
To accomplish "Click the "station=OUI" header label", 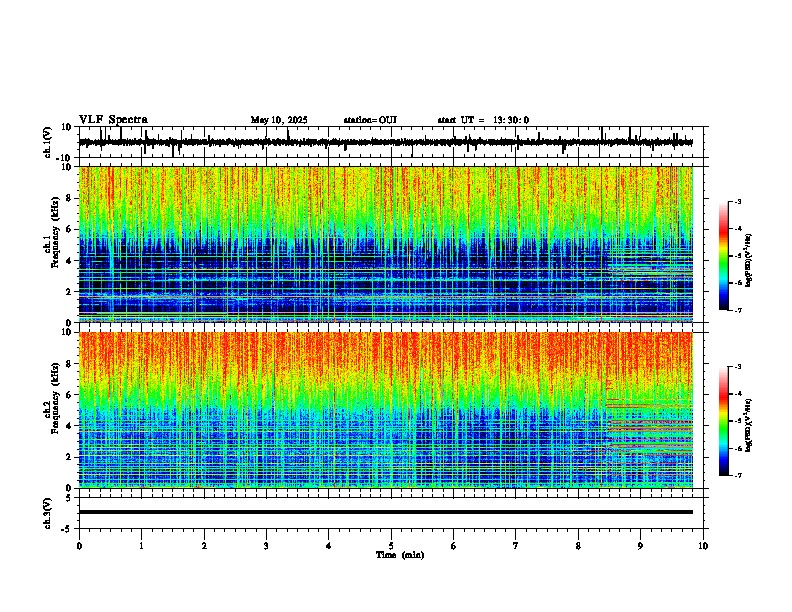I will pos(370,120).
